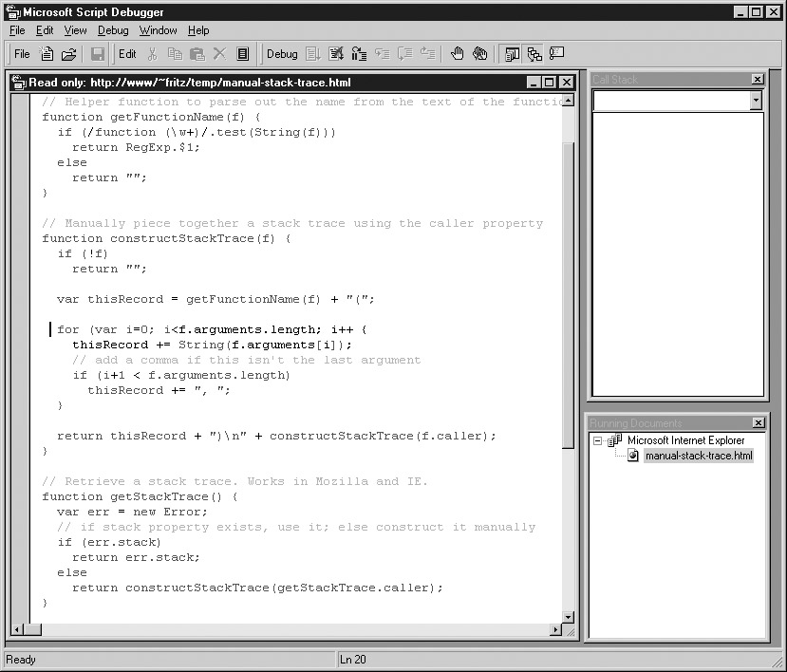
Task: Toggle the Running Documents window button
Action: (x=512, y=54)
